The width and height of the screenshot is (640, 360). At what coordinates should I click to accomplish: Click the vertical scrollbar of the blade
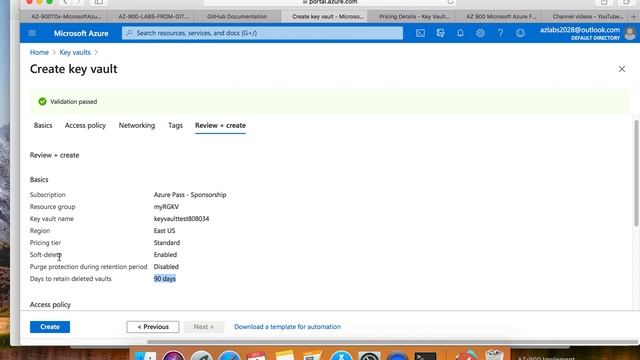pyautogui.click(x=636, y=173)
